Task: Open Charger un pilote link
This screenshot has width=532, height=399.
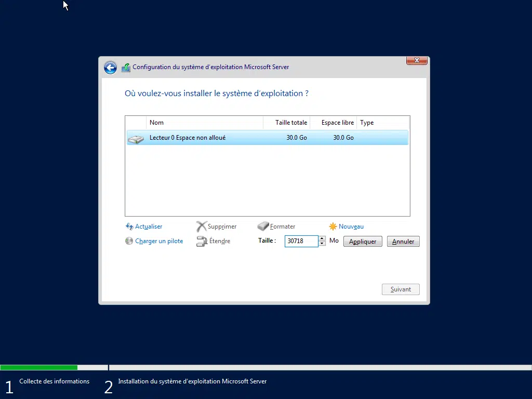Action: (x=159, y=241)
